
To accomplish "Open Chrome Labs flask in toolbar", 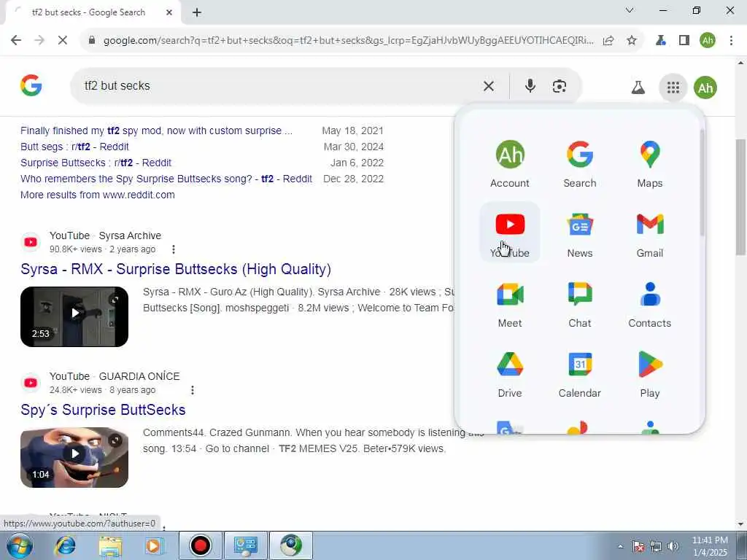I will click(661, 41).
